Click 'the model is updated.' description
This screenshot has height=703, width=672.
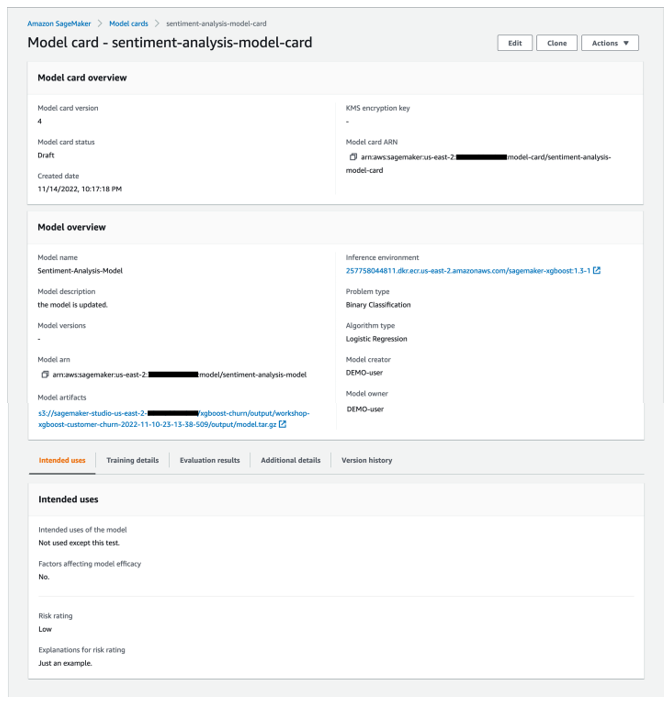[x=73, y=305]
